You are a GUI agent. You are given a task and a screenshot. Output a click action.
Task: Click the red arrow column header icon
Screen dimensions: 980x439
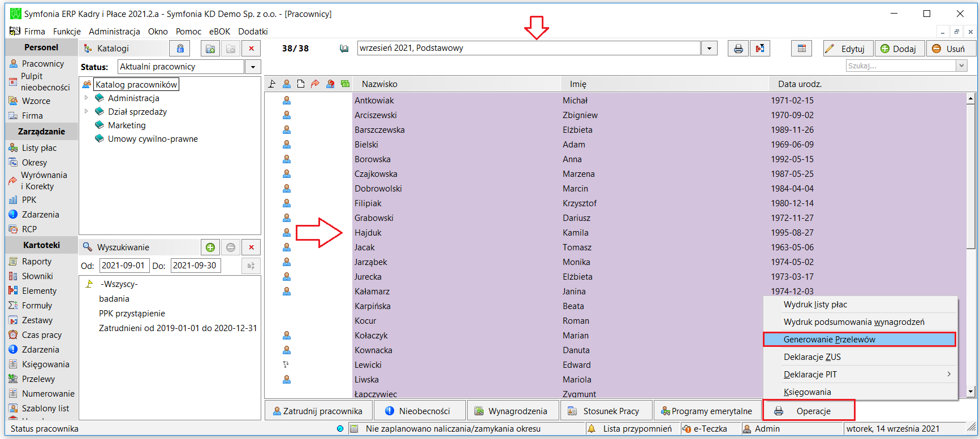pos(316,84)
